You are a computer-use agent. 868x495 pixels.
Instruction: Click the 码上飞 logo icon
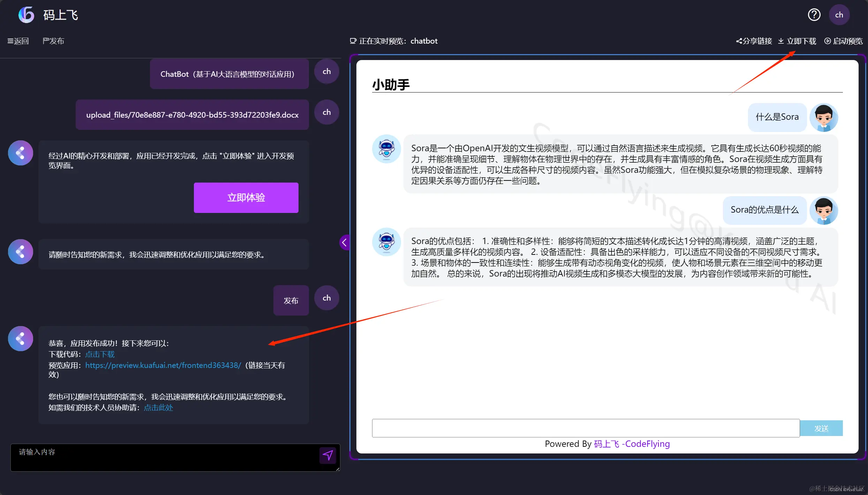tap(26, 15)
